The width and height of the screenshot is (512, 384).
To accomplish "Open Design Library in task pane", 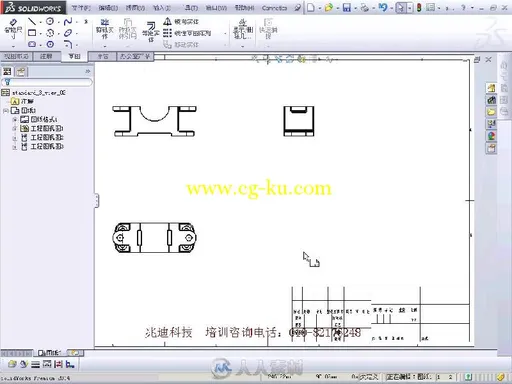I will (491, 100).
